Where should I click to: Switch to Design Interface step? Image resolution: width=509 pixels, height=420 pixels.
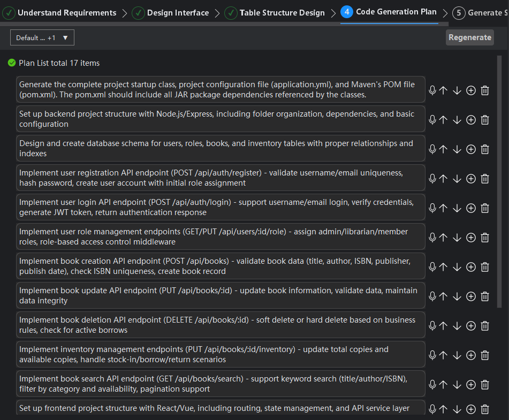pyautogui.click(x=171, y=13)
